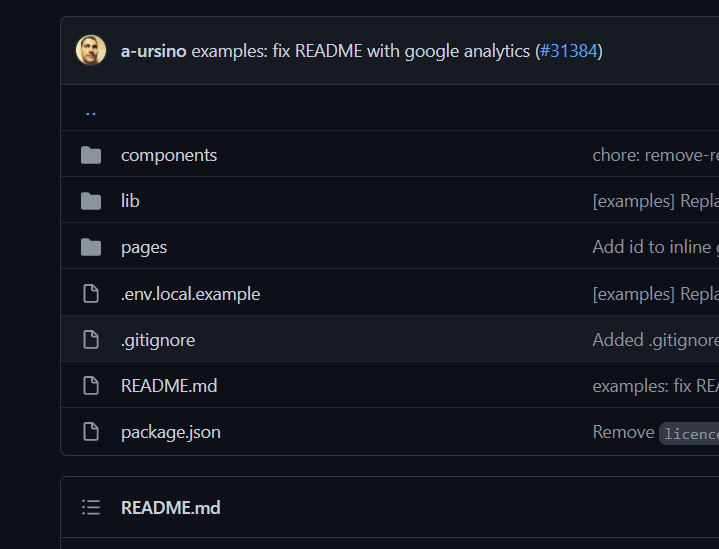Open the pages directory
Viewport: 719px width, 549px height.
pyautogui.click(x=144, y=247)
